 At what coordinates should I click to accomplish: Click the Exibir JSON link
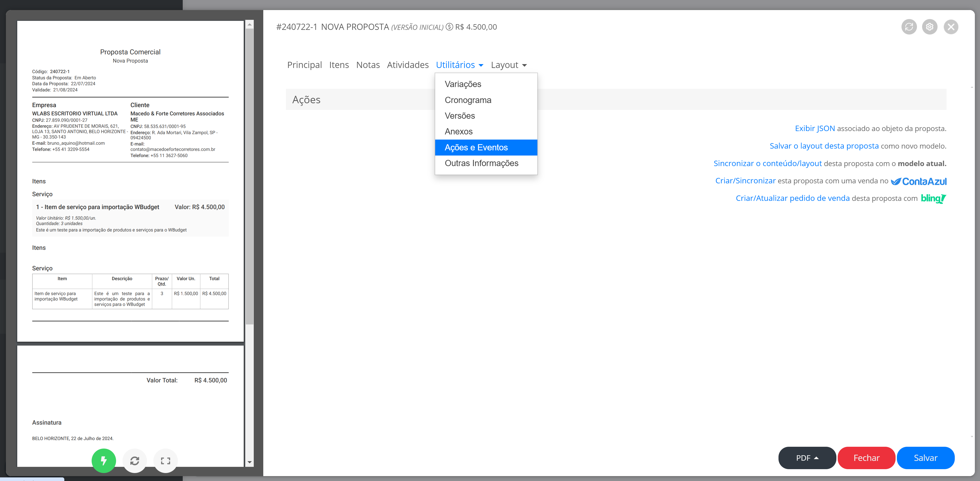coord(815,129)
